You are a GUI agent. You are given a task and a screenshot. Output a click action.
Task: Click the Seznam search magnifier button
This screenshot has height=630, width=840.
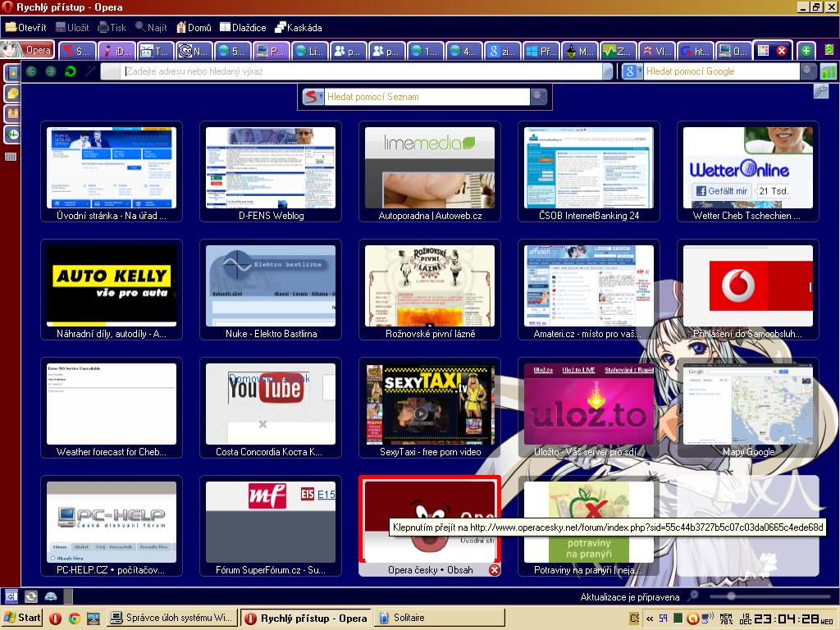click(x=539, y=97)
